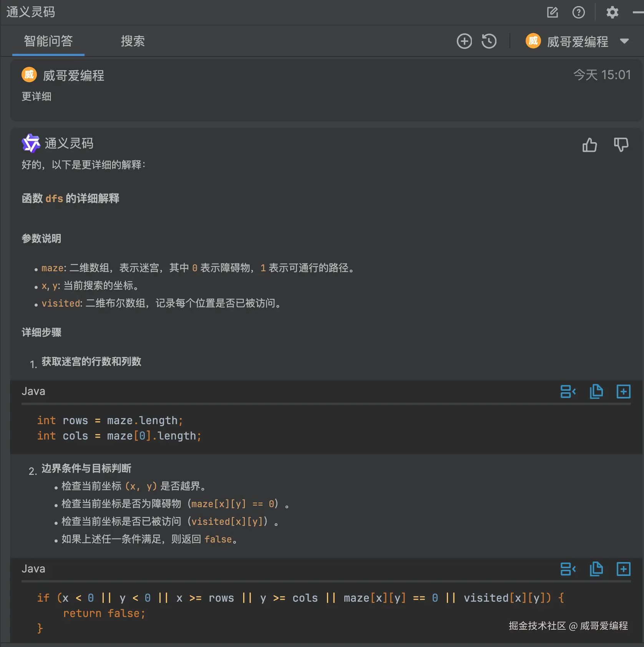Open the help question mark icon
The image size is (644, 647).
(x=578, y=12)
